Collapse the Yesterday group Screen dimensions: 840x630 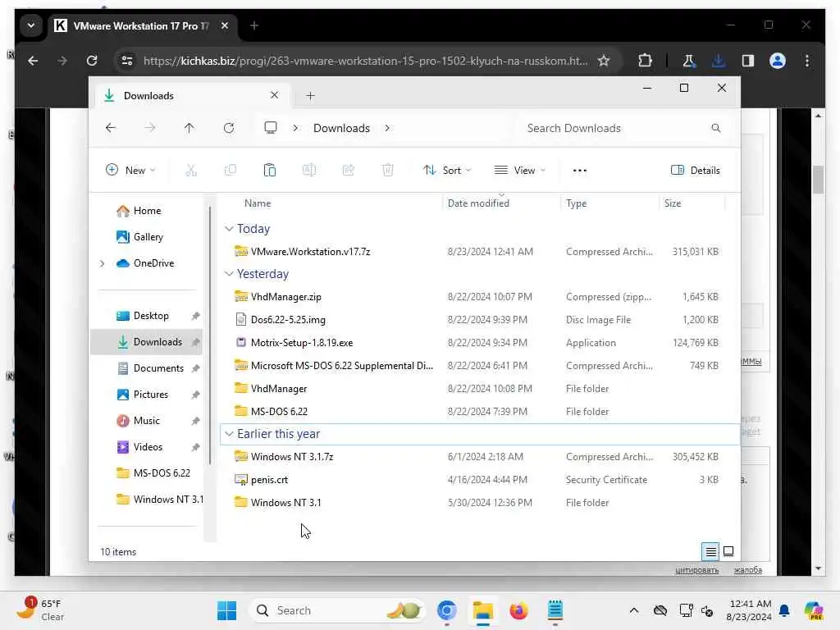pos(229,274)
